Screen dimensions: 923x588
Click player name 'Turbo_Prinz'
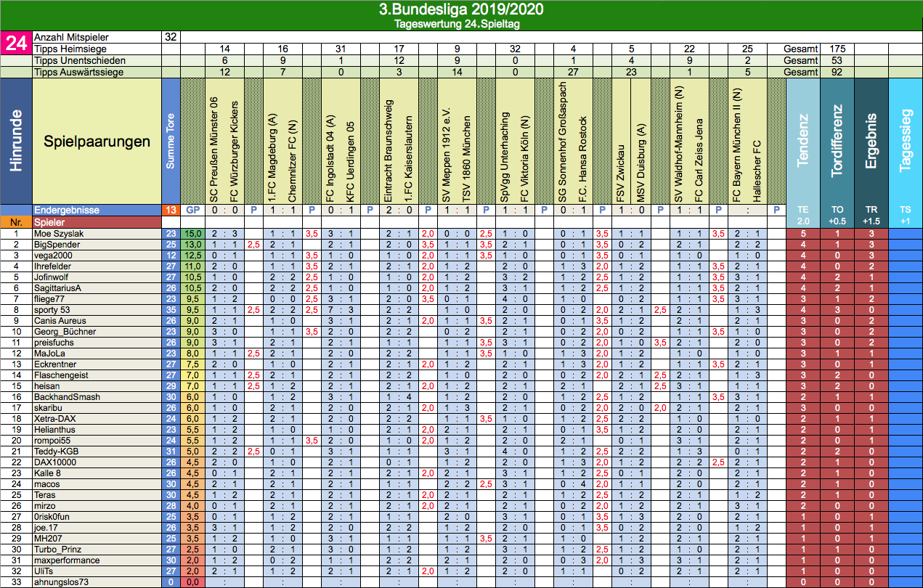click(x=59, y=550)
